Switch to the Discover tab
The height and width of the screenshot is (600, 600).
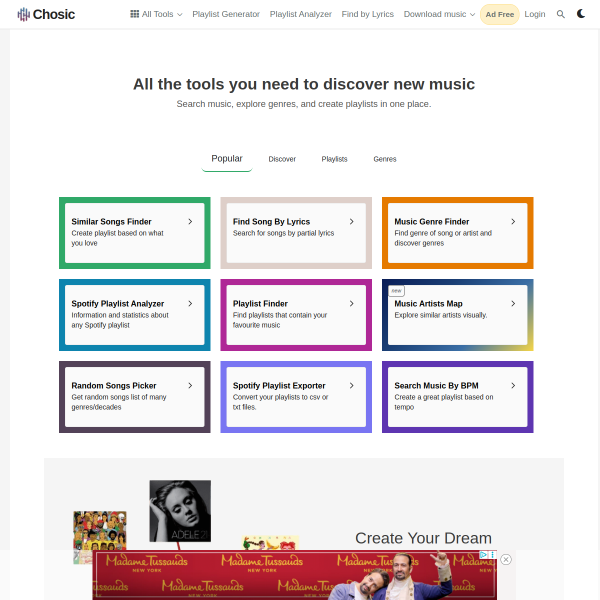pyautogui.click(x=282, y=159)
